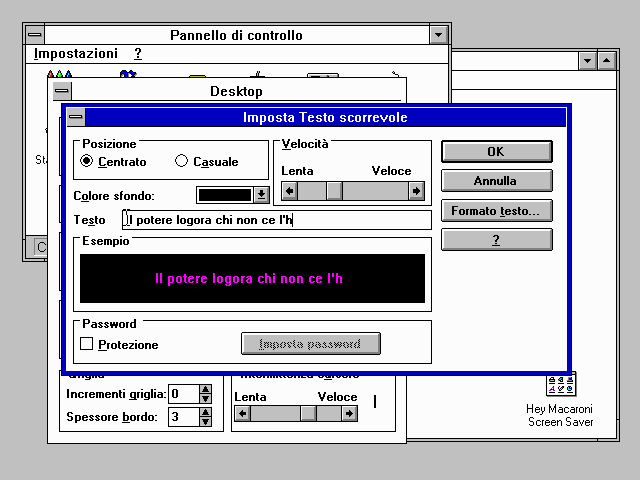The image size is (640, 480).
Task: Click the maximize arrow of the background window
Action: 607,61
